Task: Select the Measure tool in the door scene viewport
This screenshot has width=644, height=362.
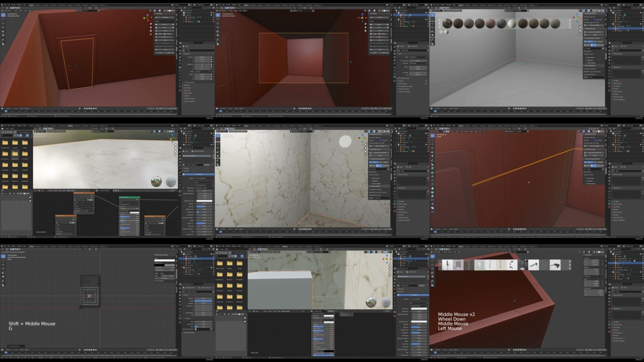Action: [3, 43]
